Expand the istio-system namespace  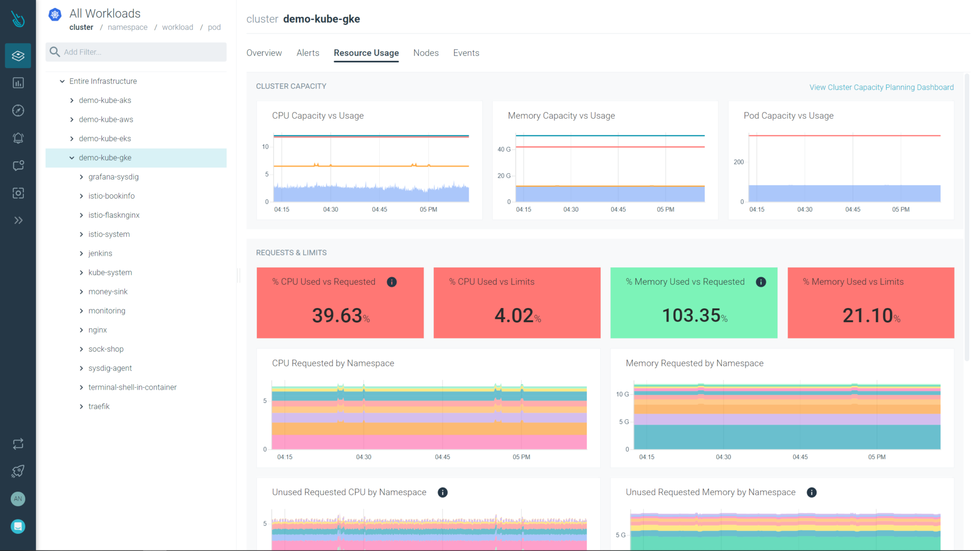pos(82,234)
